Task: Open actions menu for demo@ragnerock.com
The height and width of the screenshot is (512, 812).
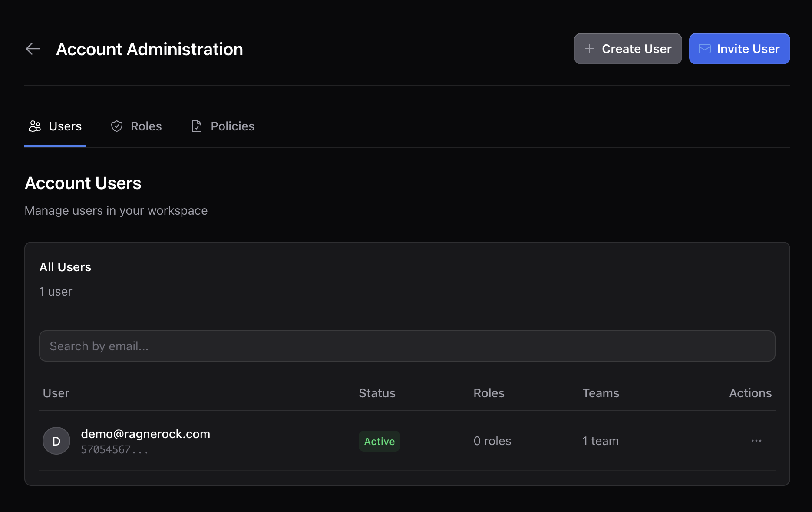Action: (756, 441)
